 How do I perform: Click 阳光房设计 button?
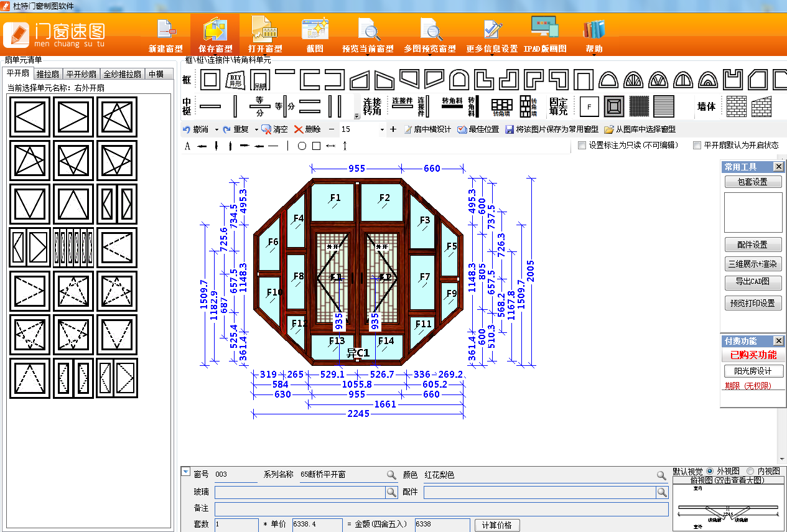pyautogui.click(x=753, y=371)
